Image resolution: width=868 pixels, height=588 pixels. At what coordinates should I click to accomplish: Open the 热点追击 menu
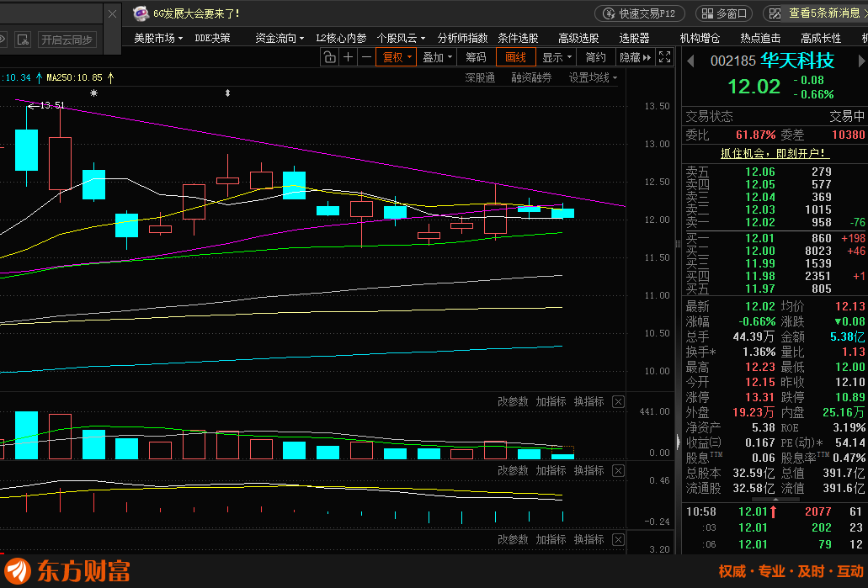pos(760,38)
